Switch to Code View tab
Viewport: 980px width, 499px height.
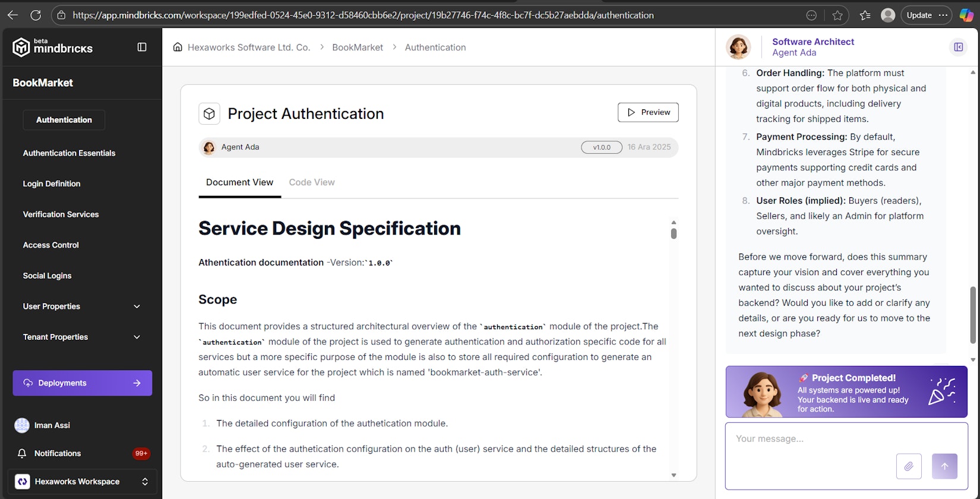click(312, 182)
